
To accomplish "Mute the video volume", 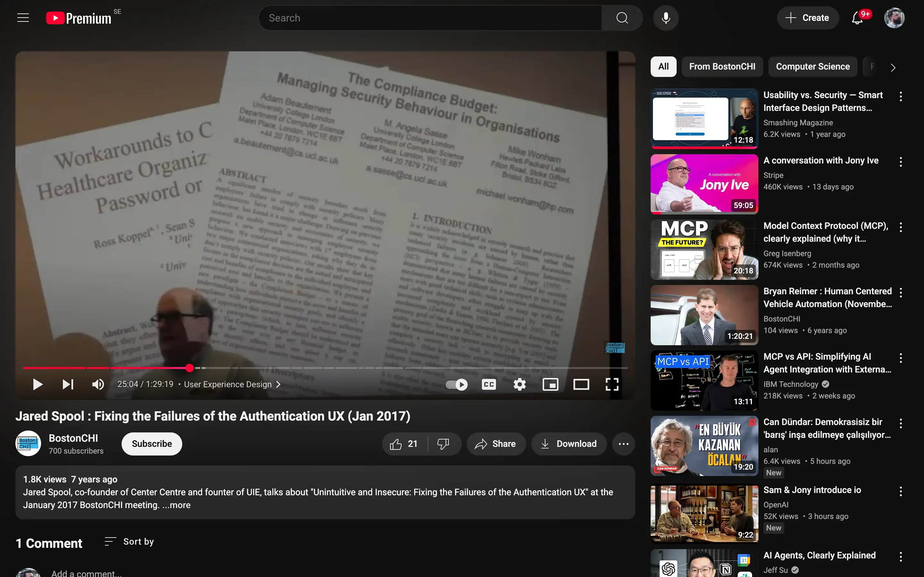I will point(98,384).
